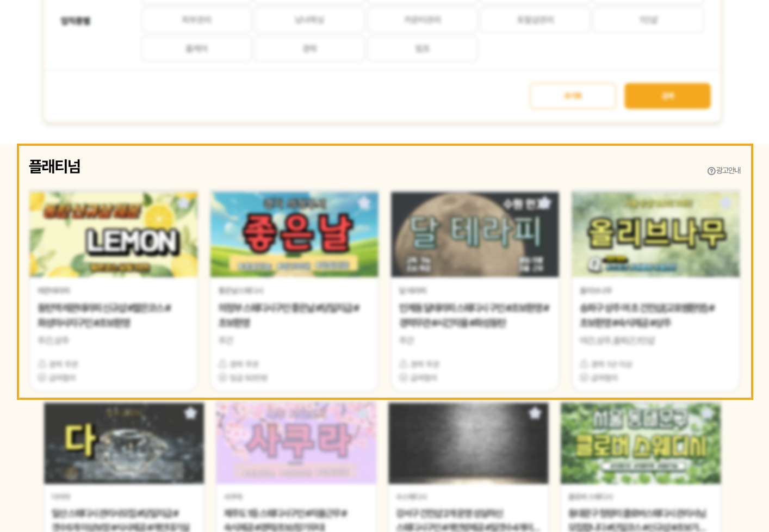The image size is (769, 532).
Task: Open the green clover 클로버 banner
Action: 641,443
